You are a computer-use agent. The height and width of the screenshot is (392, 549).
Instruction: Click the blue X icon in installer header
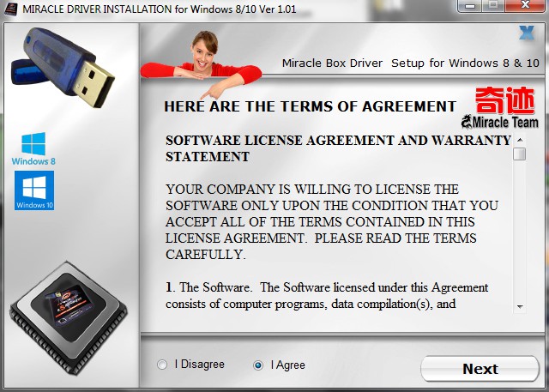(x=527, y=33)
